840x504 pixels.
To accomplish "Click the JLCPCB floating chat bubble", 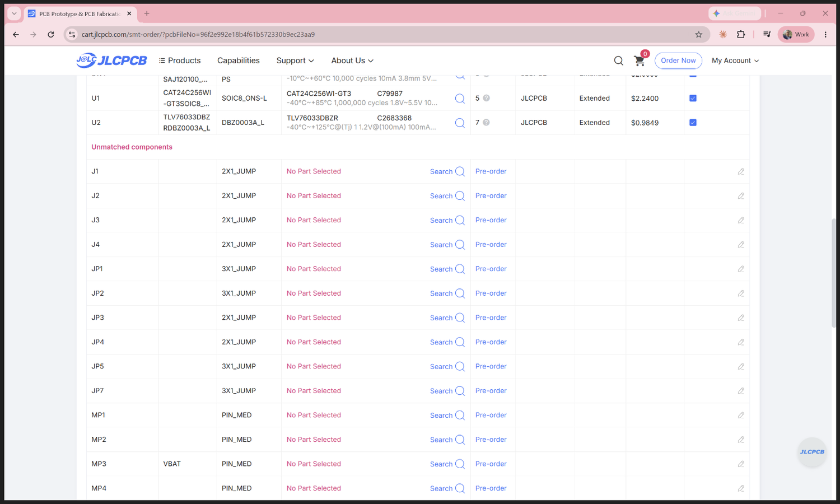I will pyautogui.click(x=812, y=452).
